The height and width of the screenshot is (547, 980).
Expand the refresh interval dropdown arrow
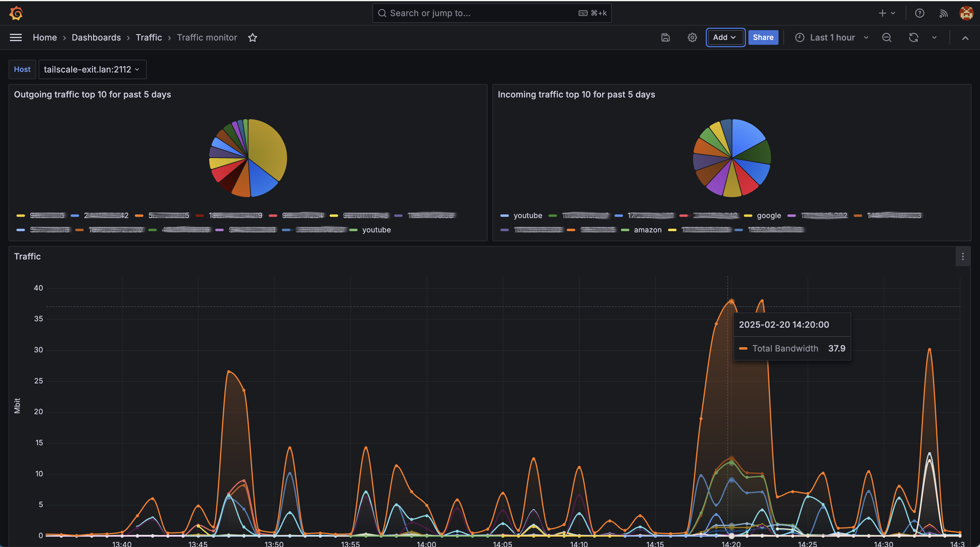(x=934, y=37)
